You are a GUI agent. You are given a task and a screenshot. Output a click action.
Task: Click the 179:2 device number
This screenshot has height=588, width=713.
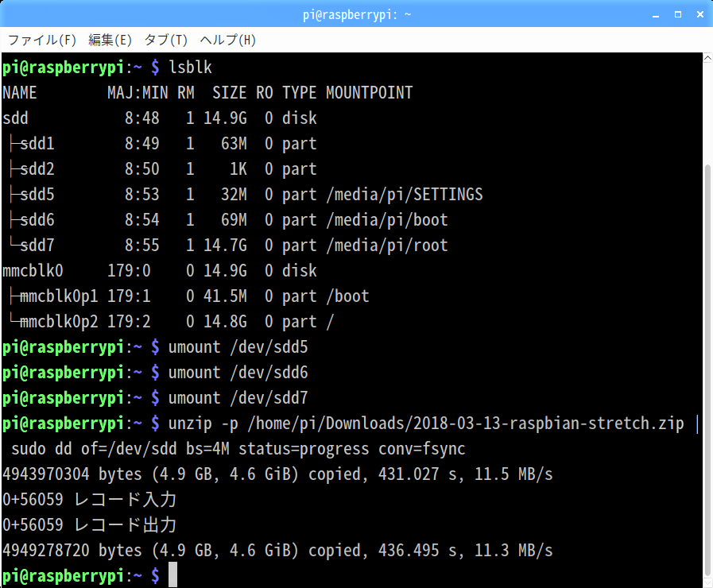click(129, 322)
